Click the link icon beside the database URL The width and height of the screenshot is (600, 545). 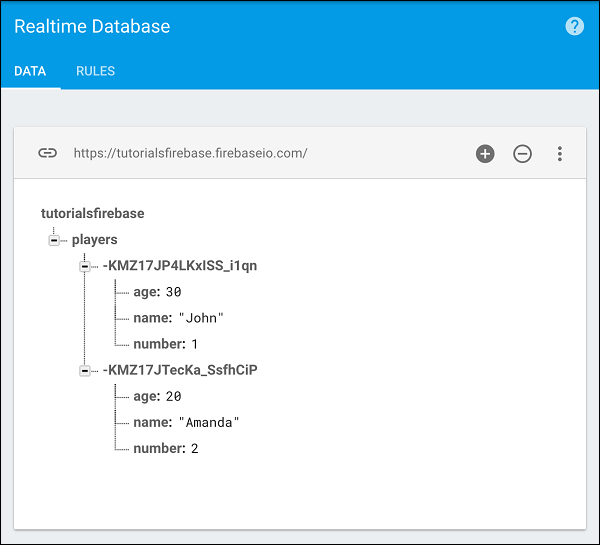pos(47,153)
